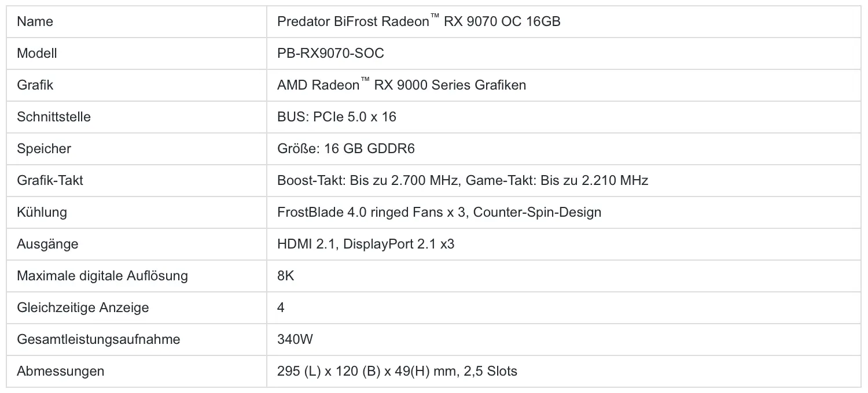Viewport: 868px width, 393px height.
Task: Click the 'Kühlung' row label
Action: (x=42, y=213)
